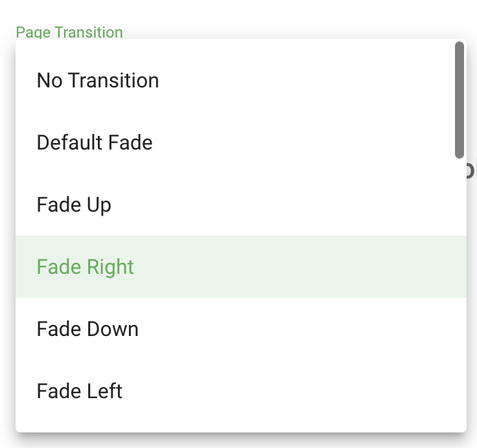Click the green Page Transition field label

click(x=69, y=32)
